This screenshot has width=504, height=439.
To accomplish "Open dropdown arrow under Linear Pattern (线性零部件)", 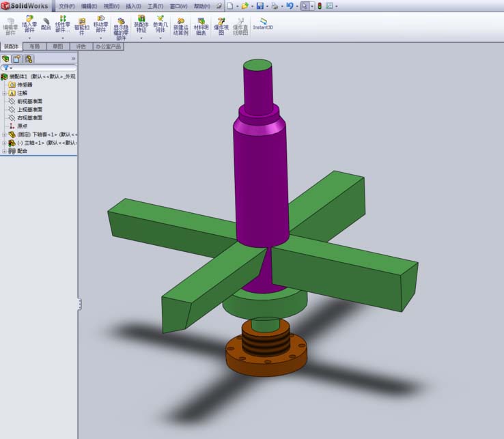I will (x=62, y=38).
